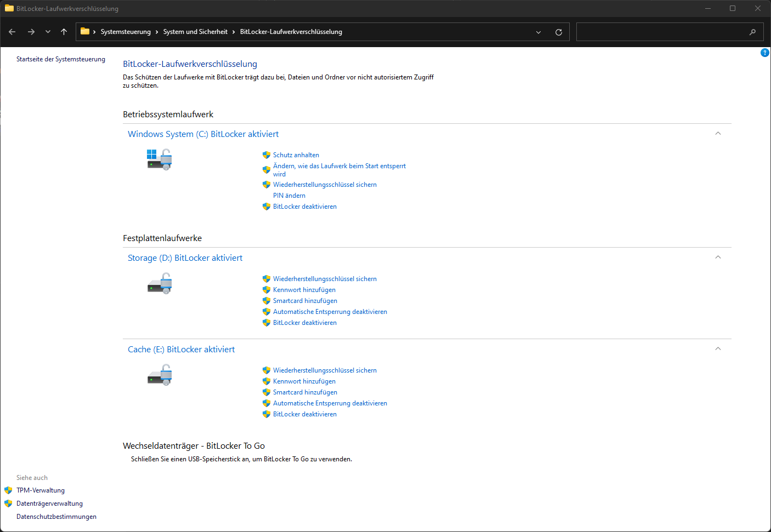Click shield icon beside Schutz anhalten

(x=267, y=155)
